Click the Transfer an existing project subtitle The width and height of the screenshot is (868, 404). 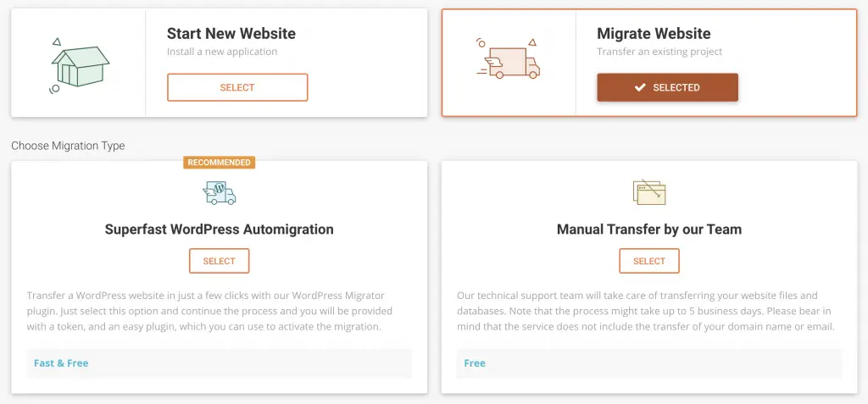pyautogui.click(x=659, y=52)
